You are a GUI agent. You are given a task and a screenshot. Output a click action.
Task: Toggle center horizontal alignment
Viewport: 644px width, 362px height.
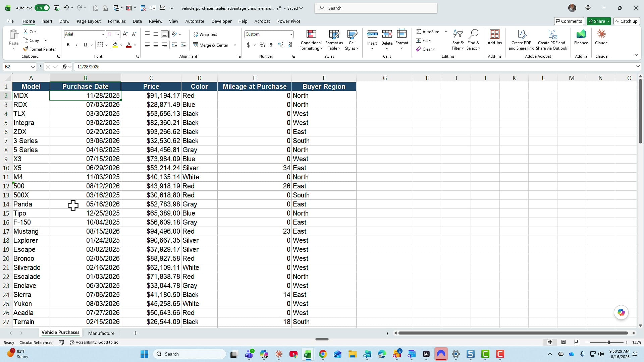point(156,45)
